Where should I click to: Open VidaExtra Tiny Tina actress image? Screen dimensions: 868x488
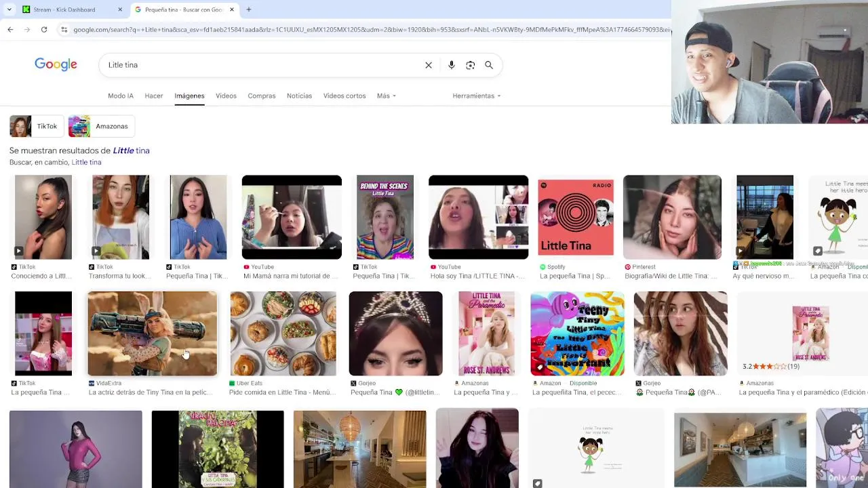[x=153, y=333]
